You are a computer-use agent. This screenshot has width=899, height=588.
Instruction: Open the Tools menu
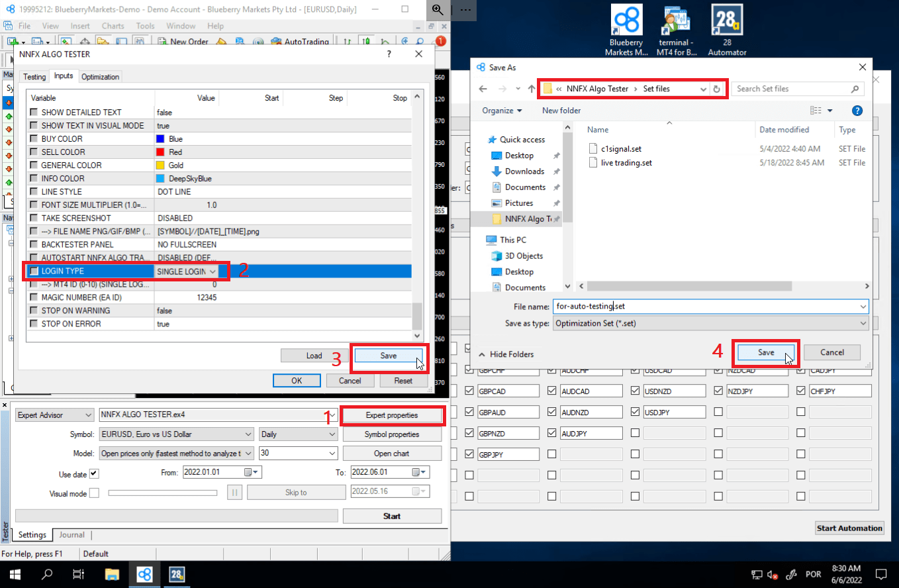pyautogui.click(x=145, y=26)
